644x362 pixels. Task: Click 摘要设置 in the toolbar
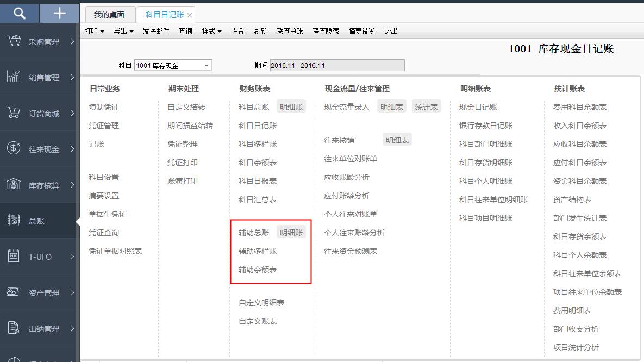[362, 31]
